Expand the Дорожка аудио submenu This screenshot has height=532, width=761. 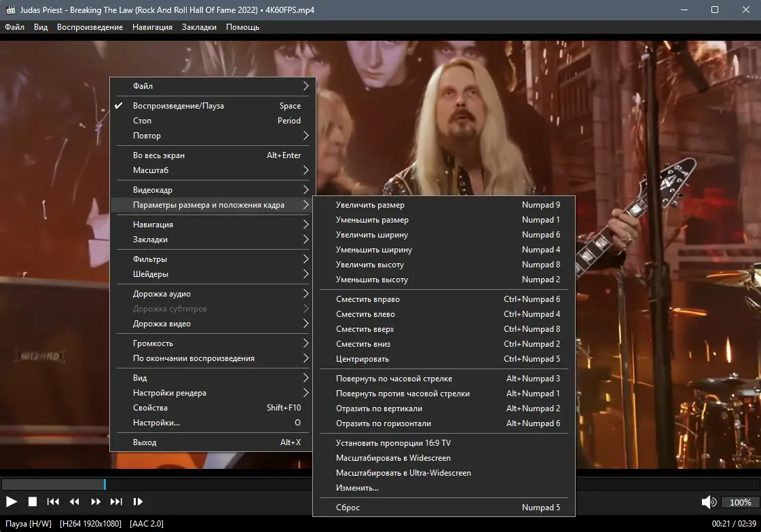(x=161, y=294)
